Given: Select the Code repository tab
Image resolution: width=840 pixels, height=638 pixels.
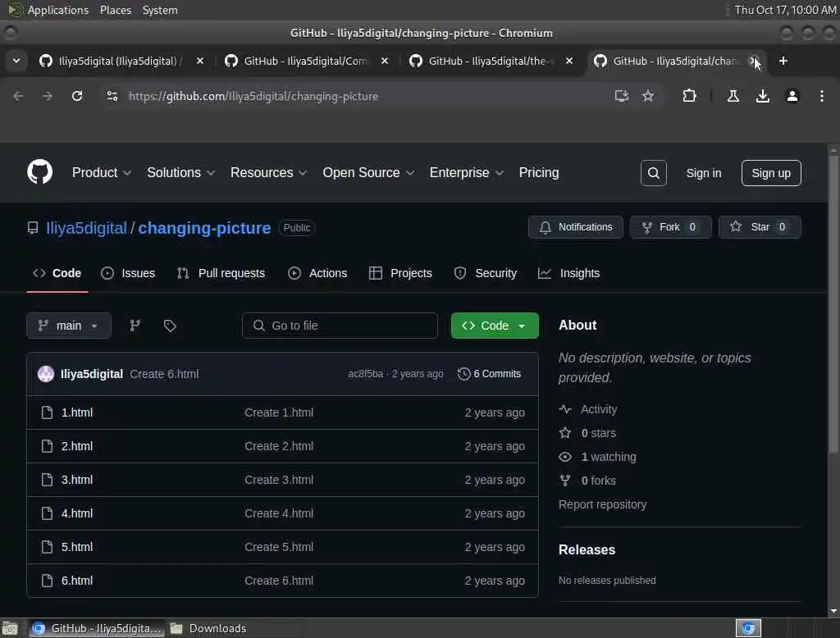Looking at the screenshot, I should point(57,273).
